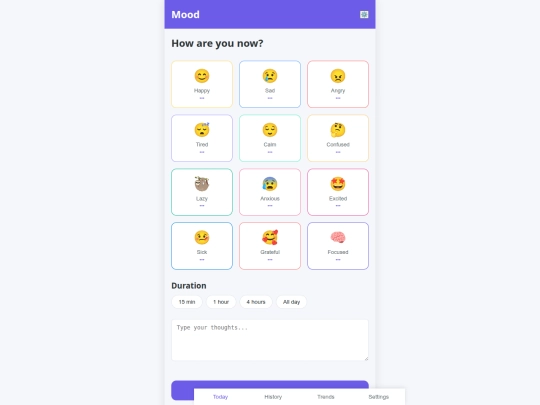Click the thoughts text area
Image resolution: width=540 pixels, height=405 pixels.
click(270, 340)
